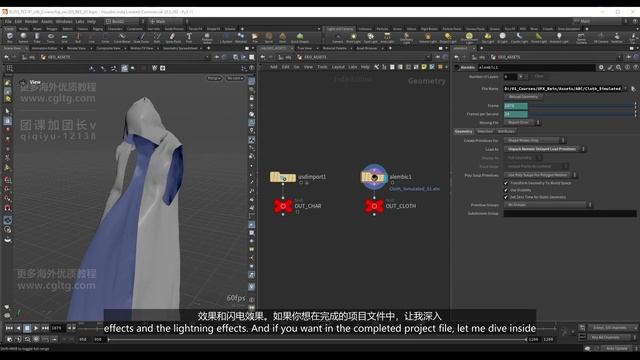Click the OUT_CHAR null node

point(283,206)
